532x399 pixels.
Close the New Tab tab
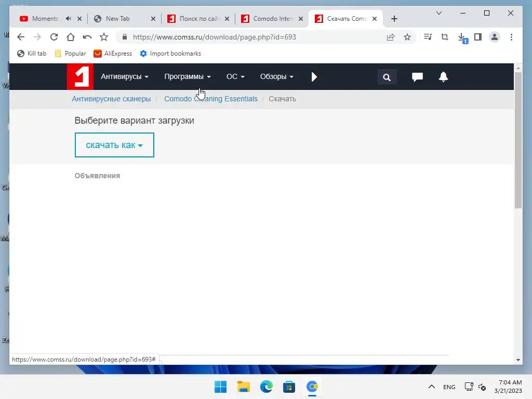tap(153, 19)
